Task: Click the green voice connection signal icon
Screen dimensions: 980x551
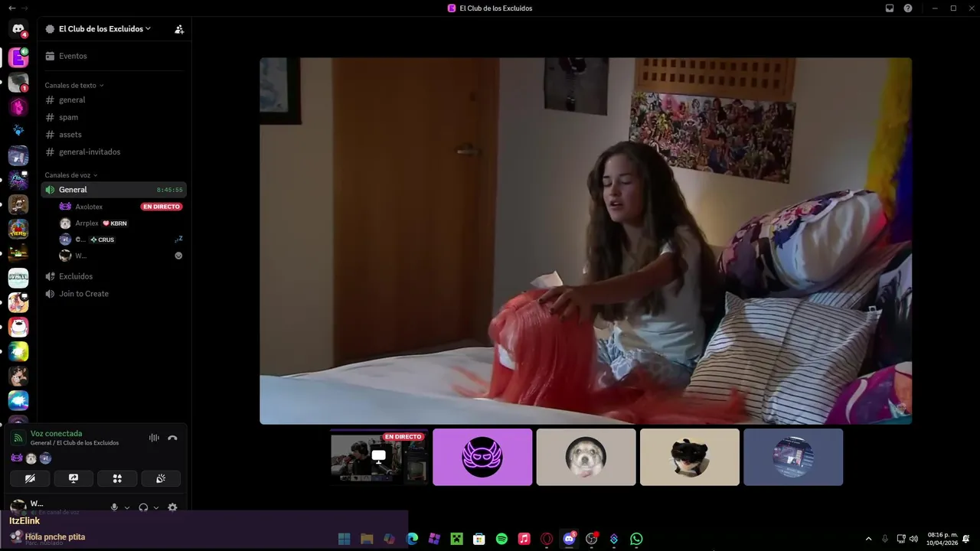Action: coord(18,438)
